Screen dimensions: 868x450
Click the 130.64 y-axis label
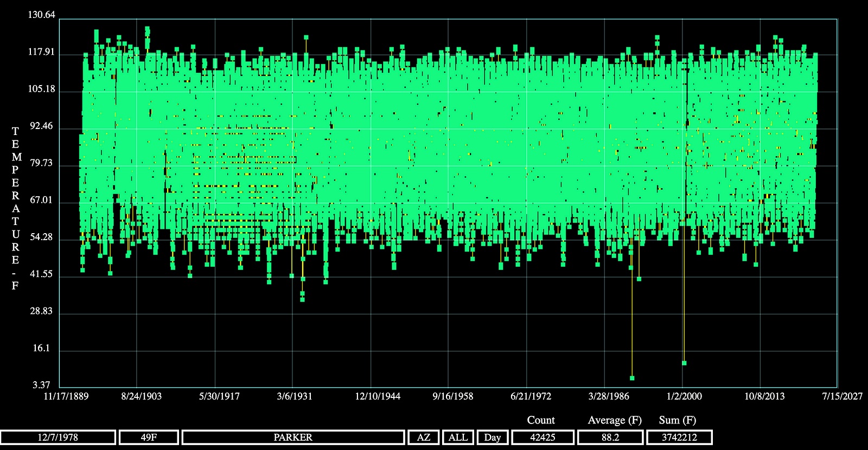point(42,15)
